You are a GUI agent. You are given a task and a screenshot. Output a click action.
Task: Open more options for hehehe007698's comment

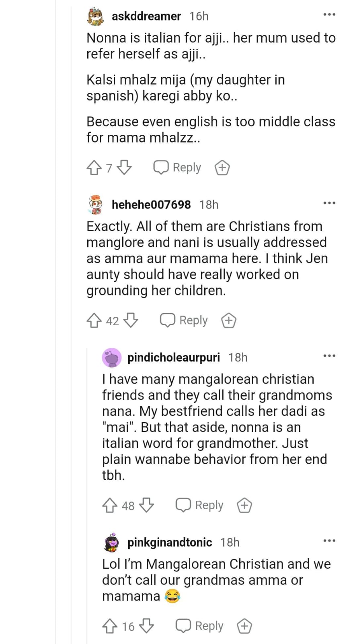(x=329, y=203)
